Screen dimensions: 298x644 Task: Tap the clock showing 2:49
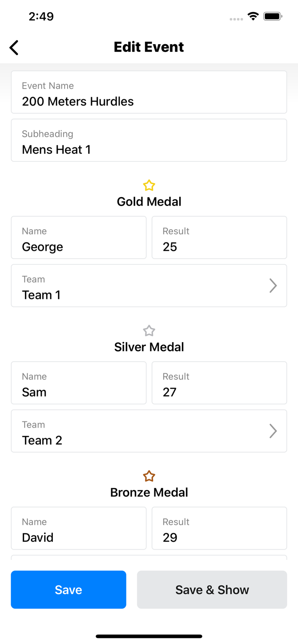(x=41, y=16)
